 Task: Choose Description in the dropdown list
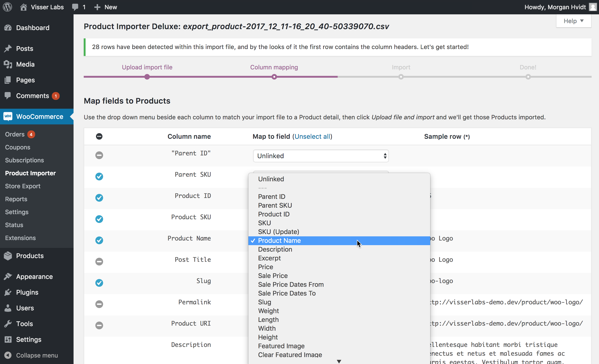point(339,249)
